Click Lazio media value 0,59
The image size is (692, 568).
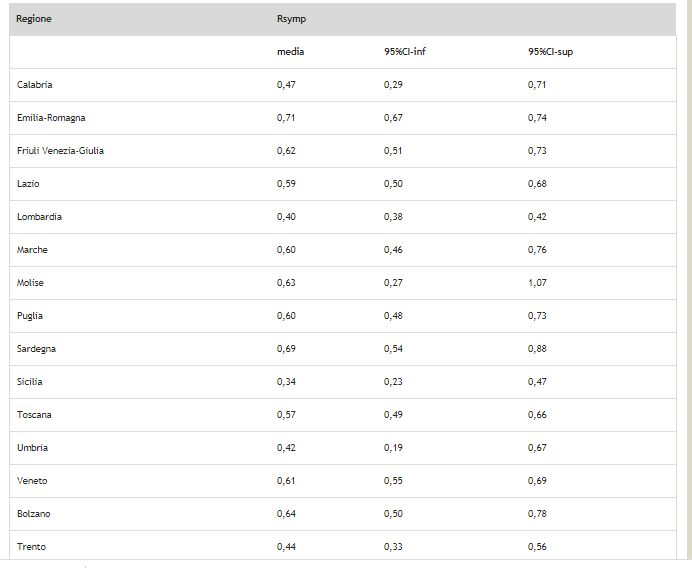(286, 184)
